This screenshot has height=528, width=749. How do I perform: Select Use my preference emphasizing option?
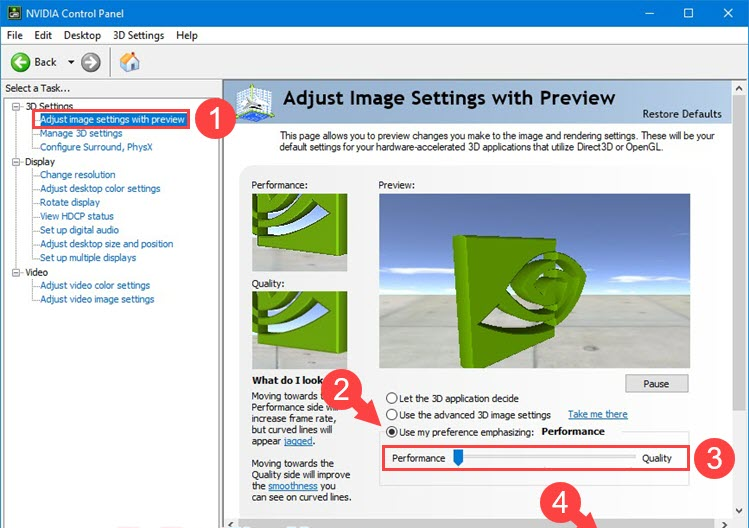[392, 432]
